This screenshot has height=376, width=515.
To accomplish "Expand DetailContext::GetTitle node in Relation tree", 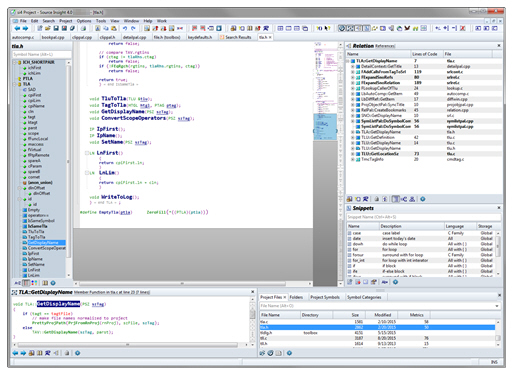I will (353, 66).
